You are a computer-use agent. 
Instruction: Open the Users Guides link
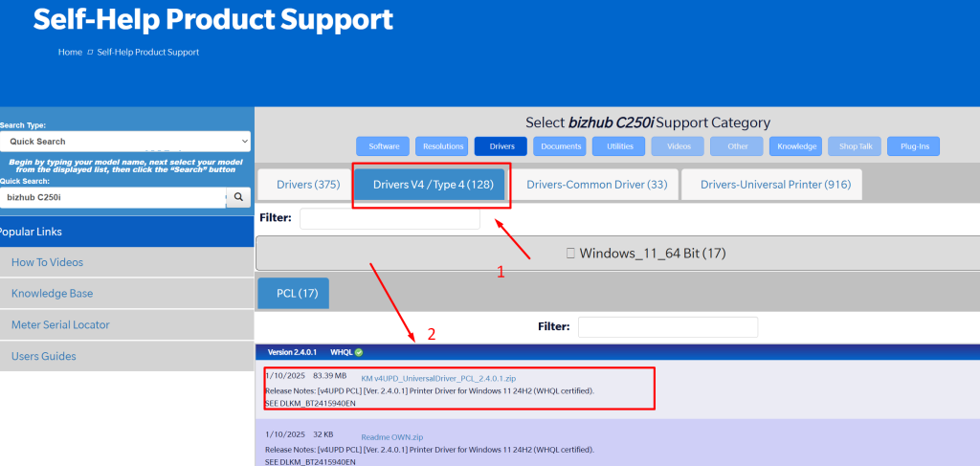44,356
